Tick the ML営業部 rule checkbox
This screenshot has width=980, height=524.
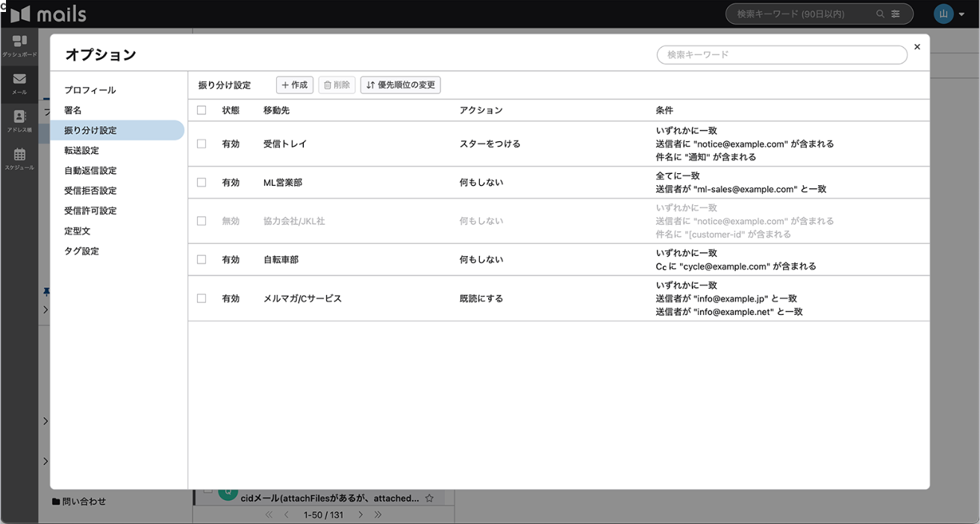coord(202,183)
